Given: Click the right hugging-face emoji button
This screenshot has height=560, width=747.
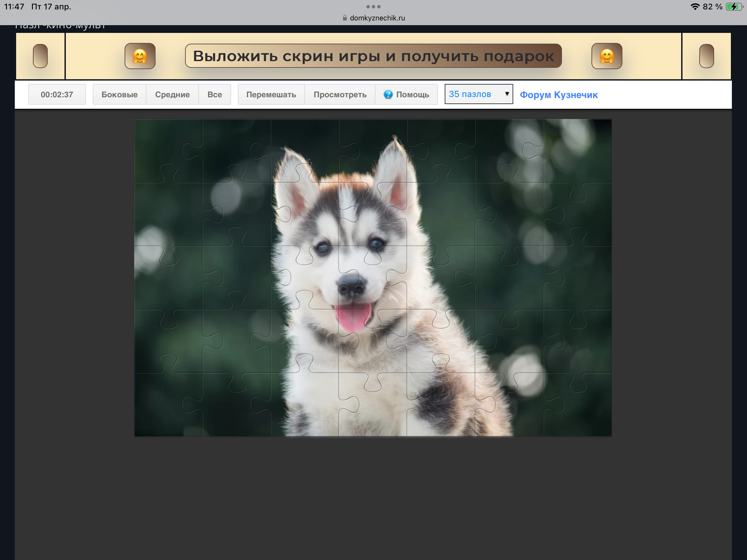Looking at the screenshot, I should tap(607, 56).
